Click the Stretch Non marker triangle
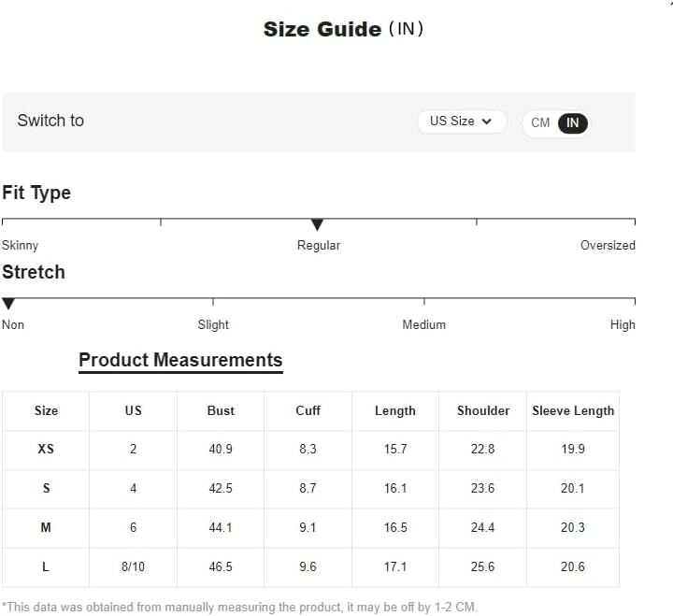This screenshot has height=616, width=673. 8,304
